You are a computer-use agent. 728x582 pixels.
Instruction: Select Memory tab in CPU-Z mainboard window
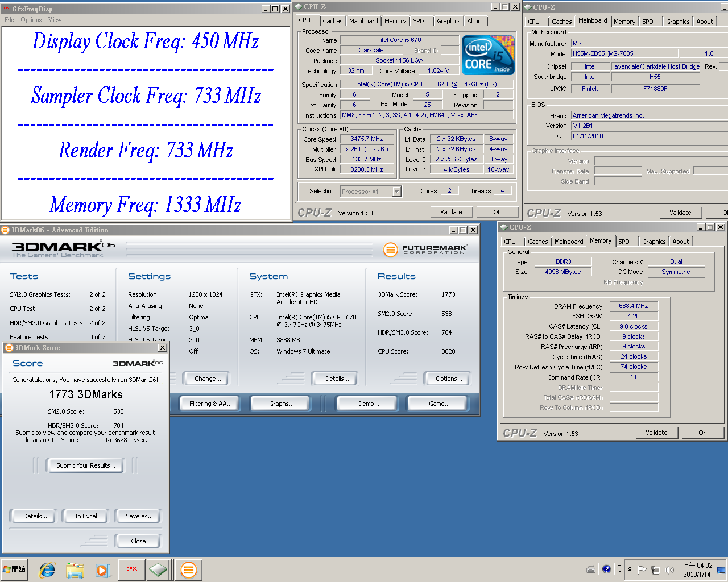tap(624, 22)
